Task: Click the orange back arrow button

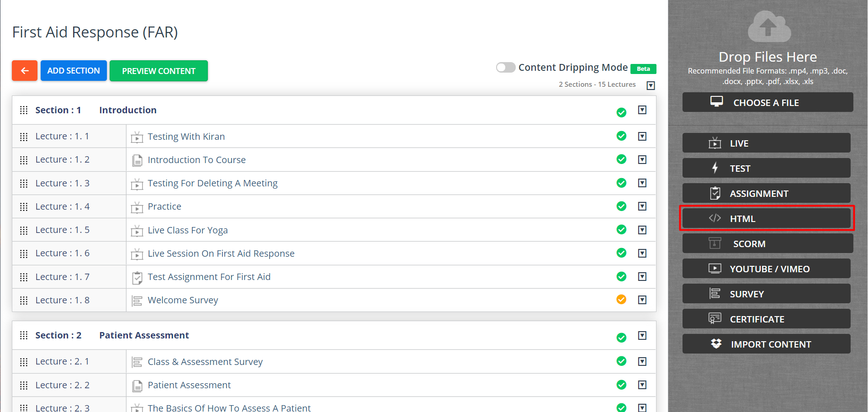Action: [25, 71]
